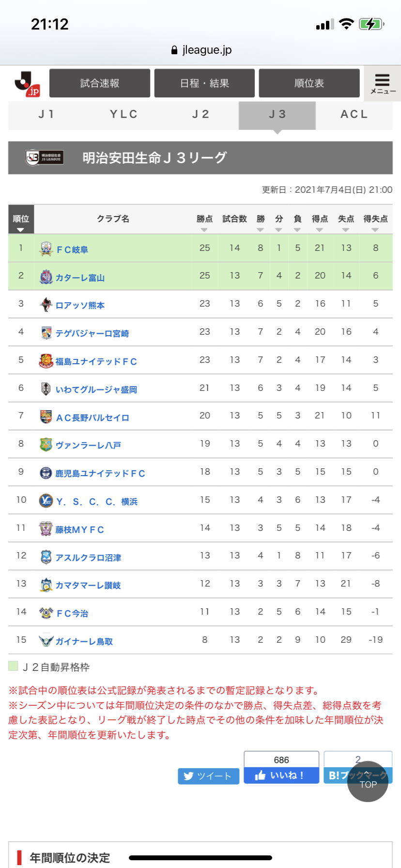Tap the ガイナーレ鳥取 club crest
This screenshot has width=401, height=868.
pyautogui.click(x=46, y=641)
